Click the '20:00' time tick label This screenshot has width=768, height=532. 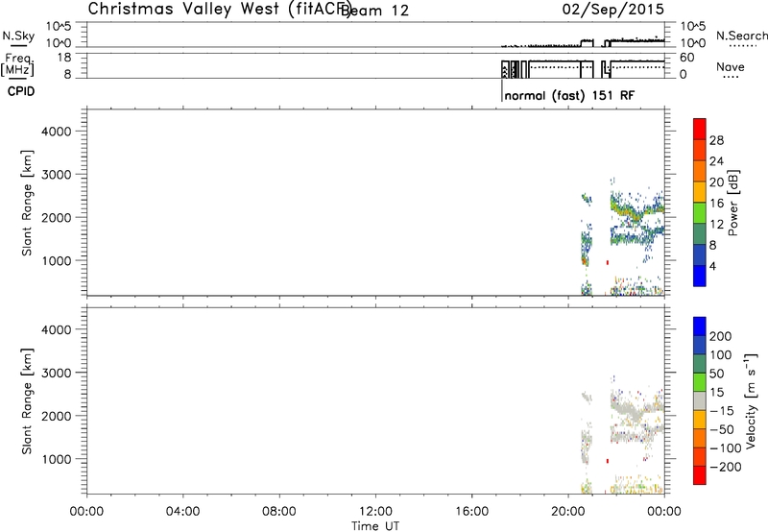(567, 512)
